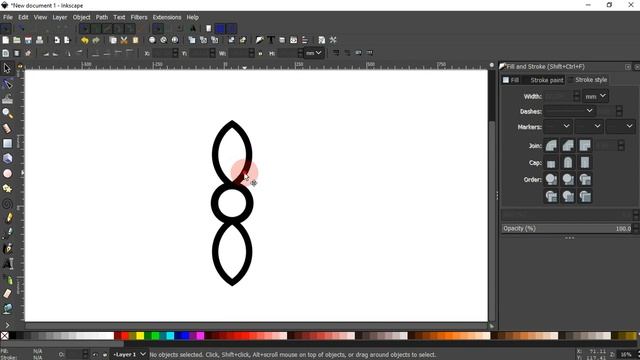Pick the cyan palette swatch
The height and width of the screenshot is (360, 640).
click(170, 336)
